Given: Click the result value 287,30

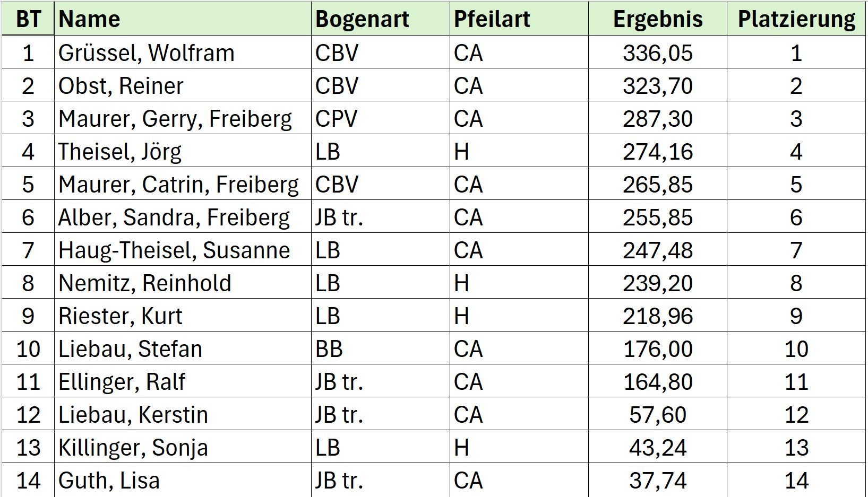Looking at the screenshot, I should coord(657,119).
